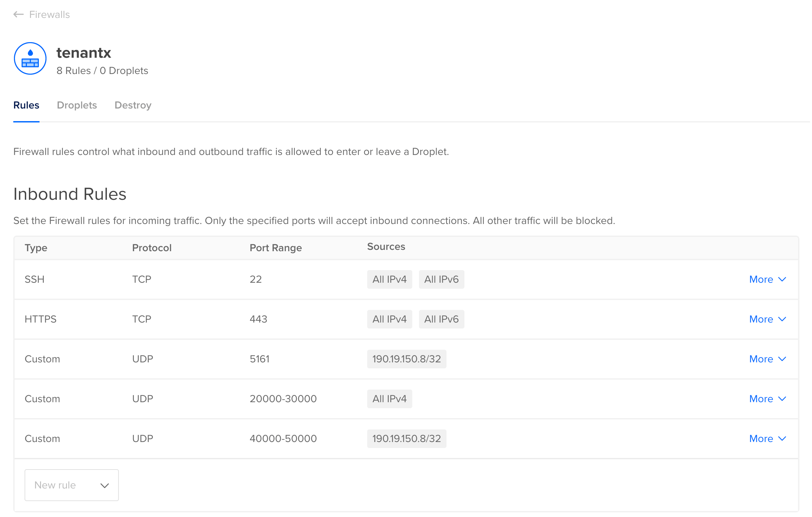812x517 pixels.
Task: Select the 190.19.150.8/32 source on port 5161
Action: 407,359
